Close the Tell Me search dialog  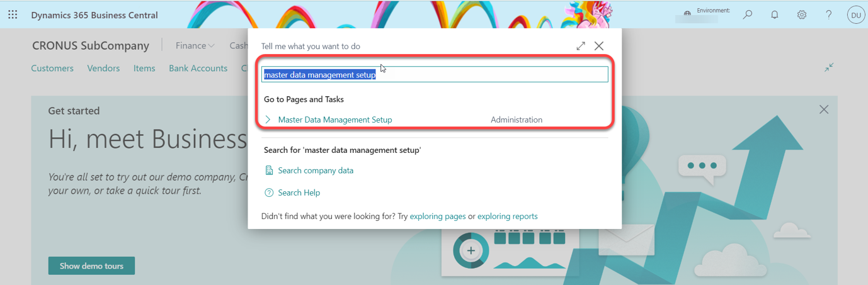tap(599, 46)
